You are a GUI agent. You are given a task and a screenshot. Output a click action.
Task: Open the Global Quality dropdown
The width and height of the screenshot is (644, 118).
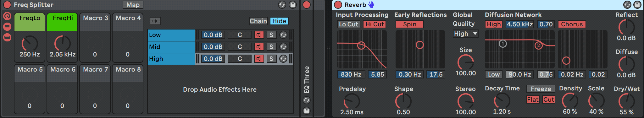pos(465,34)
